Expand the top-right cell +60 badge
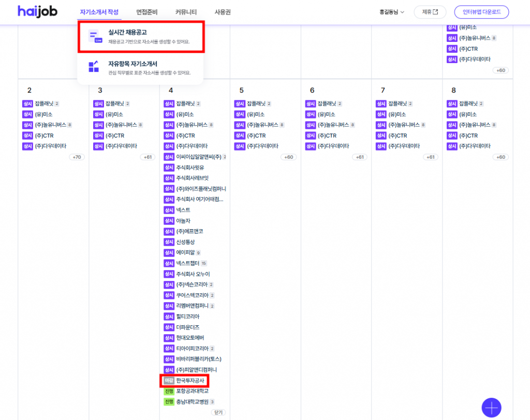This screenshot has width=530, height=420. tap(500, 70)
